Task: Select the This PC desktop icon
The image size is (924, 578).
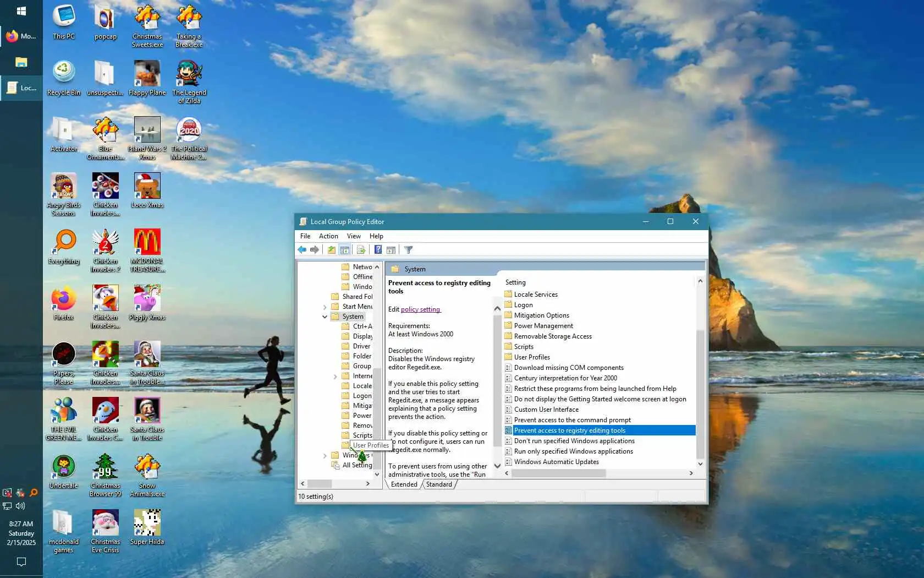Action: pos(64,22)
